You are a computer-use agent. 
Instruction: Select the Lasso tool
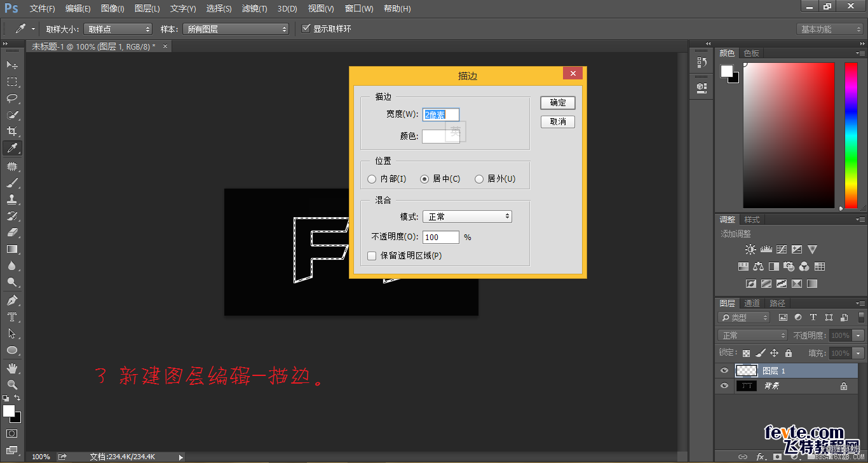tap(11, 98)
